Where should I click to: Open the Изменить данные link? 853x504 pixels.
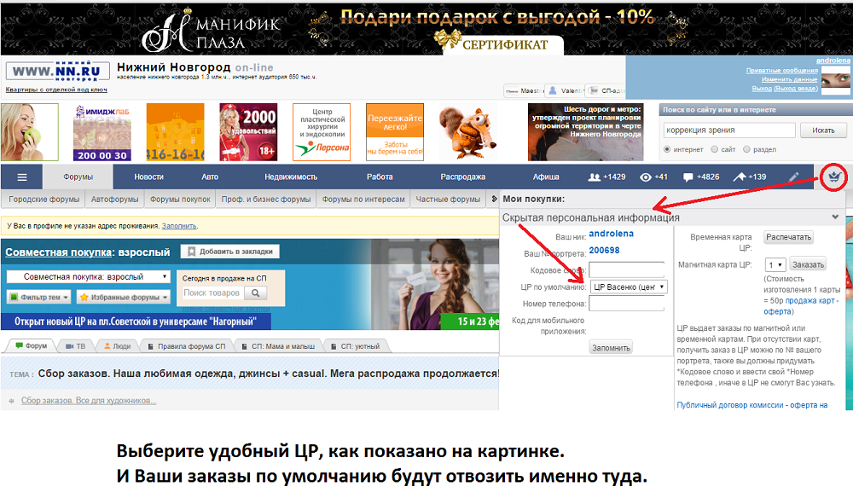[x=789, y=78]
